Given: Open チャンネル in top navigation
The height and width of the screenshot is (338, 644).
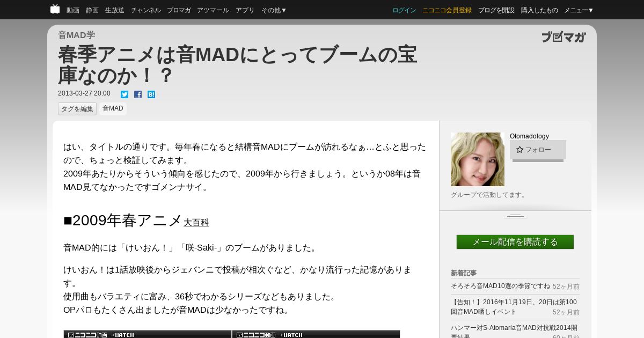Looking at the screenshot, I should point(146,10).
